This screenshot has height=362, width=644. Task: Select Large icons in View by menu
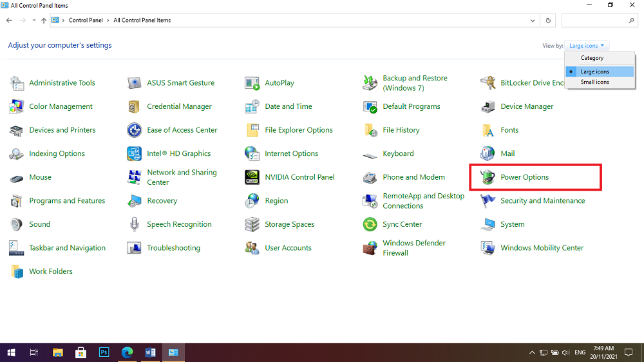tap(600, 71)
